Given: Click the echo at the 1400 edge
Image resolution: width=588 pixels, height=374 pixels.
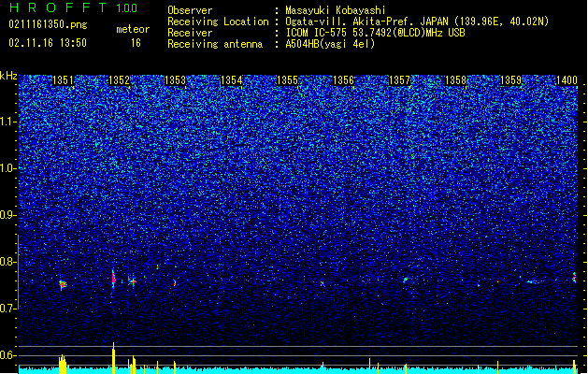Looking at the screenshot, I should click(x=574, y=278).
